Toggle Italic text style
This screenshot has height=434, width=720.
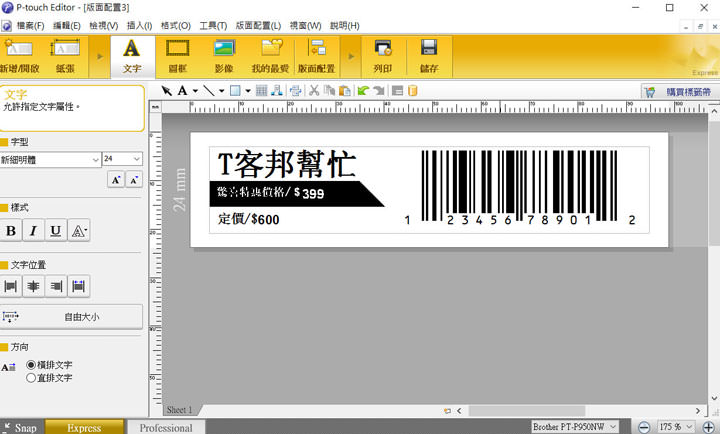click(33, 231)
